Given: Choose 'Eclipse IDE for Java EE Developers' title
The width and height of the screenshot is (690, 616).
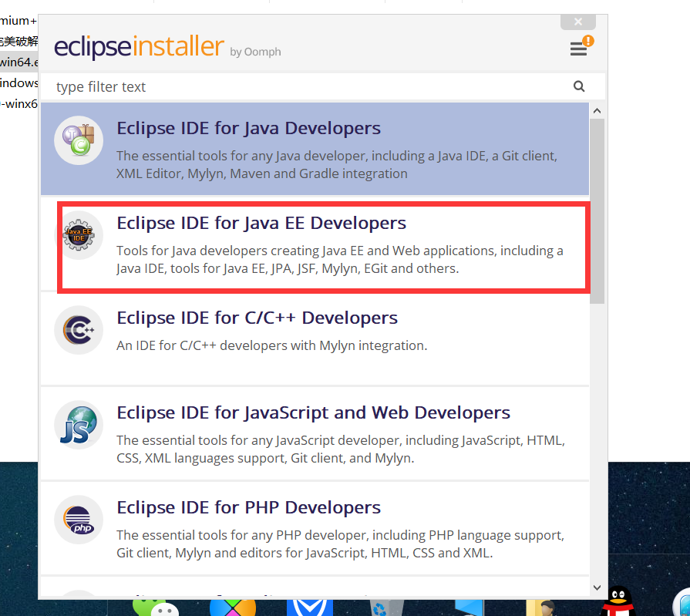Looking at the screenshot, I should 261,223.
